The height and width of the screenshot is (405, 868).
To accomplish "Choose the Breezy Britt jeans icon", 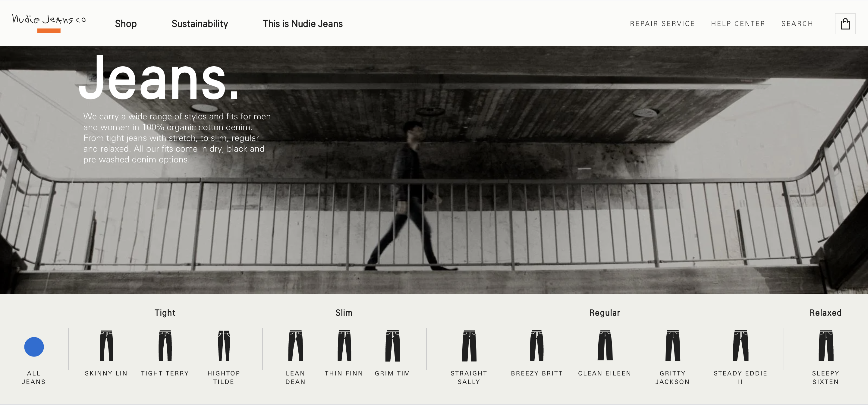I will point(537,346).
